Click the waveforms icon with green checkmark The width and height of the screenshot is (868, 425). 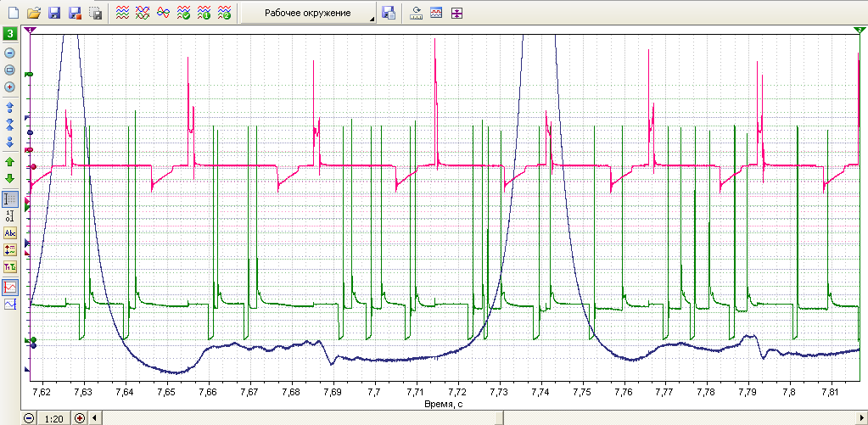pyautogui.click(x=184, y=14)
